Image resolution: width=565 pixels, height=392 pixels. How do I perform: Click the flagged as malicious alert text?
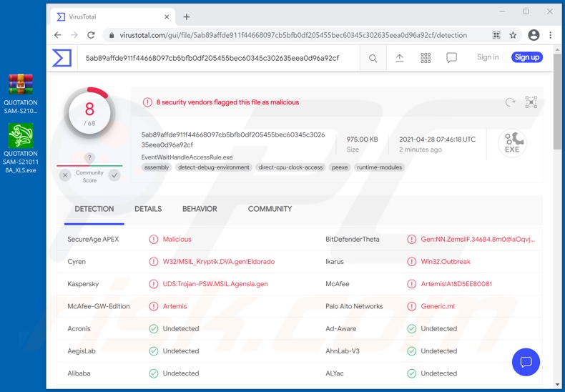(227, 102)
